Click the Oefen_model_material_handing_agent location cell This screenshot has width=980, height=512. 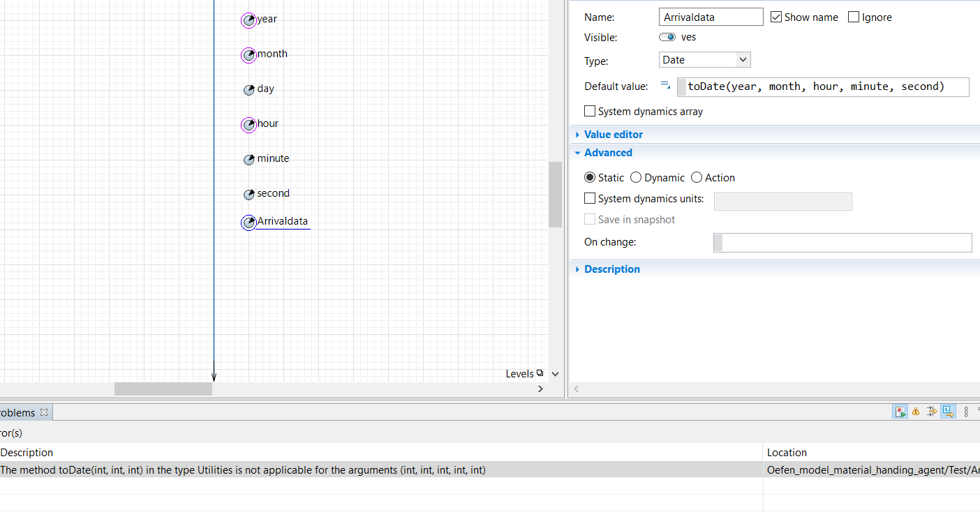[873, 469]
